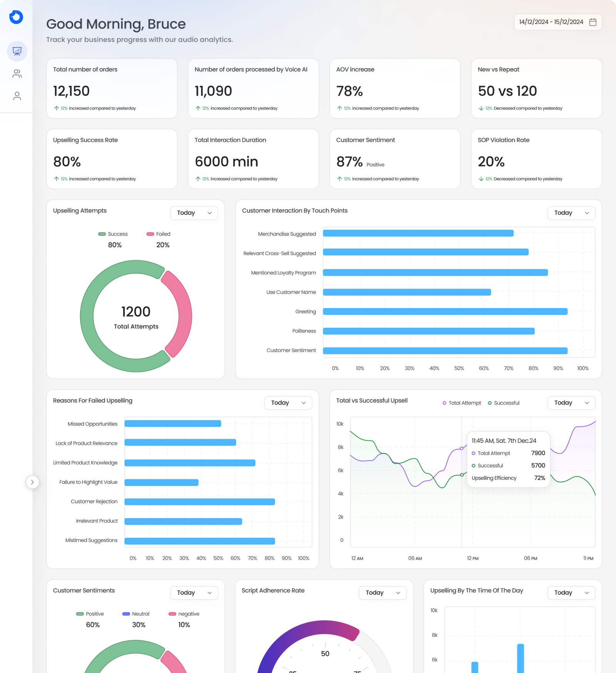Open the dashboard presentation sidebar icon

coord(17,51)
